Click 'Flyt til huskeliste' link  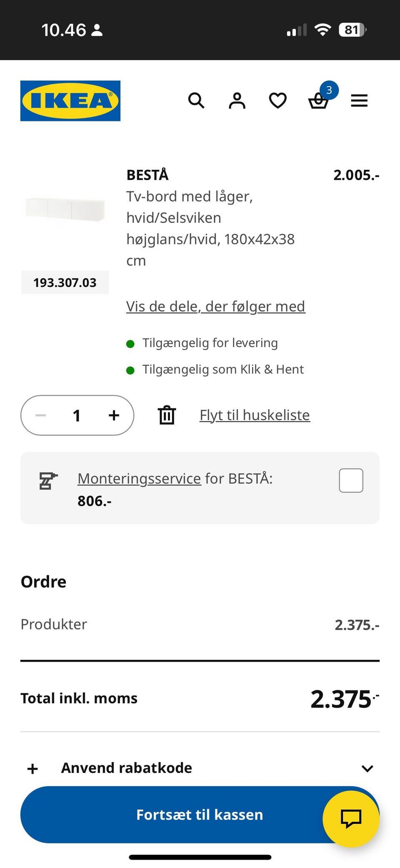(x=255, y=415)
